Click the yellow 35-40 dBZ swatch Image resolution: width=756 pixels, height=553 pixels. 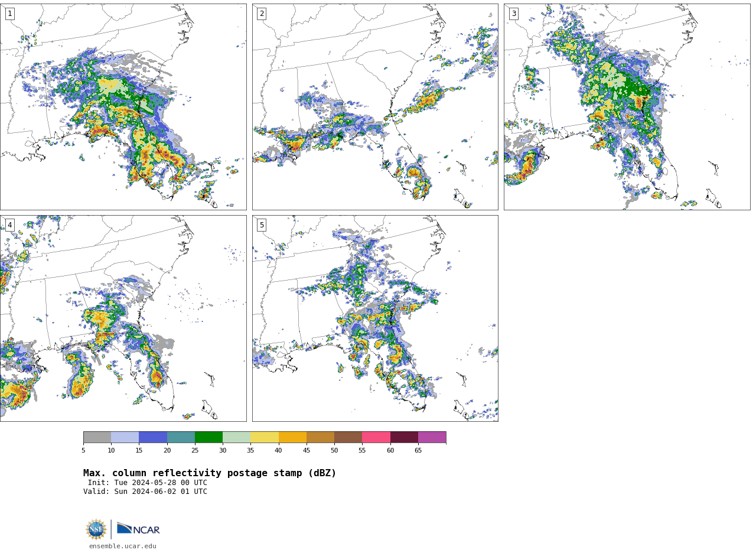[265, 437]
